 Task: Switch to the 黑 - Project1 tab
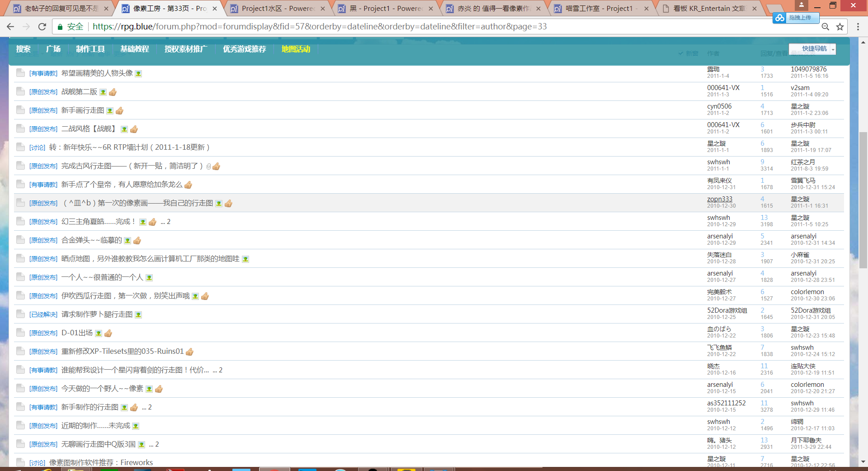[x=385, y=9]
